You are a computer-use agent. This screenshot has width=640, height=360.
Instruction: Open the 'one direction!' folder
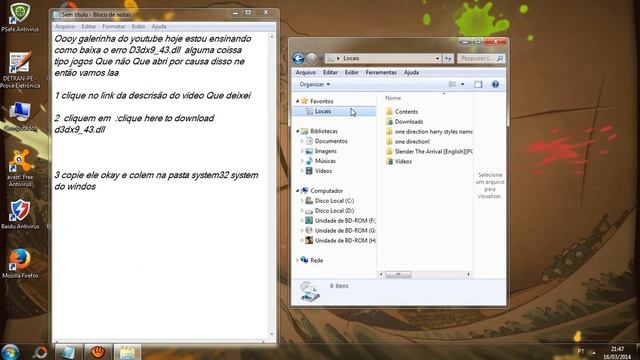[408, 142]
